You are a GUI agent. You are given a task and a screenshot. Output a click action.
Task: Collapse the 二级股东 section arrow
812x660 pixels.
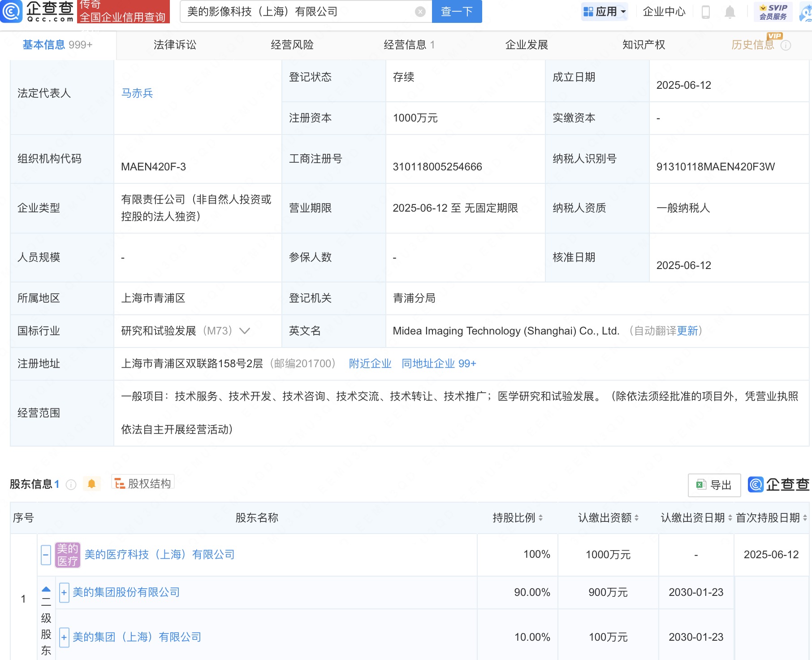46,589
